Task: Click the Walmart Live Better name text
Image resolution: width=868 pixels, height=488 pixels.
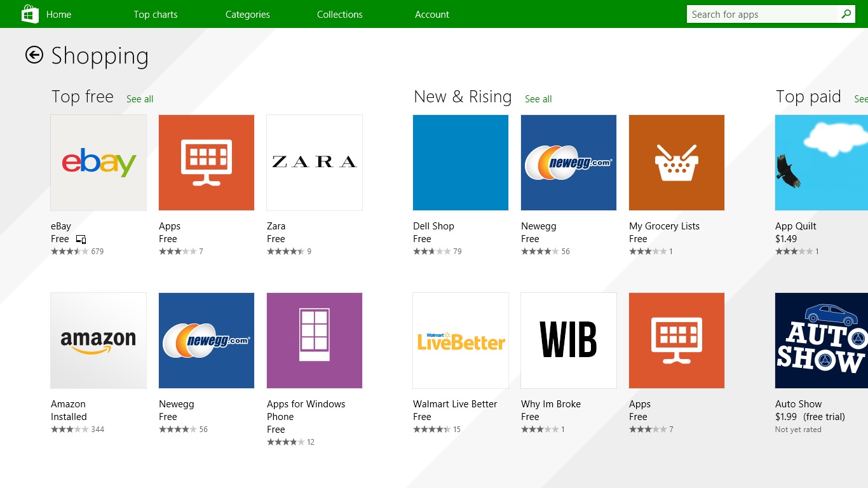Action: click(455, 404)
